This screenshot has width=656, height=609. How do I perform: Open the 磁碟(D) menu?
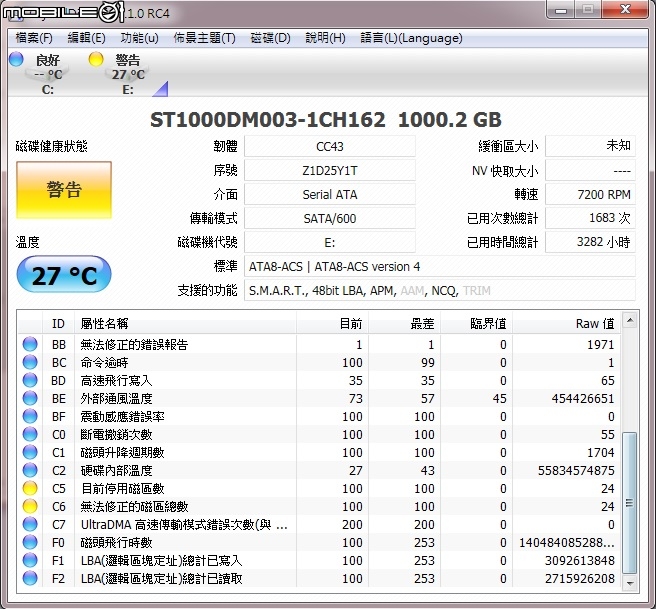click(x=270, y=38)
